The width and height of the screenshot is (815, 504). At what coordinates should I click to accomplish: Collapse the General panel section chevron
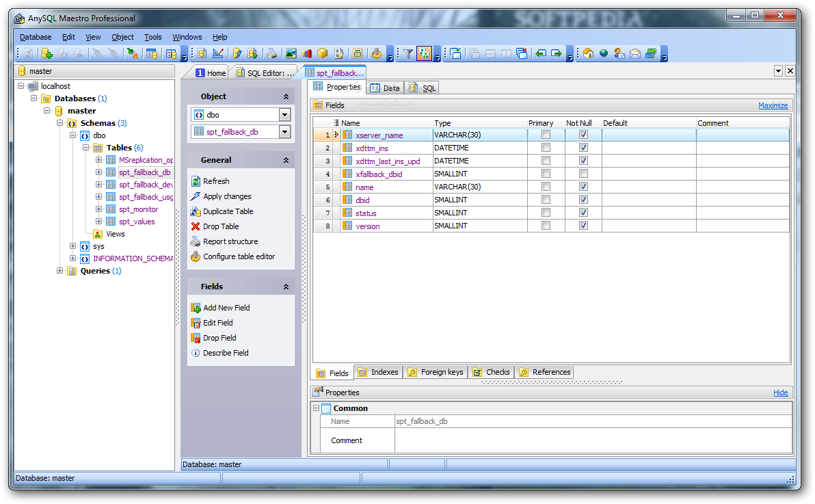(286, 161)
